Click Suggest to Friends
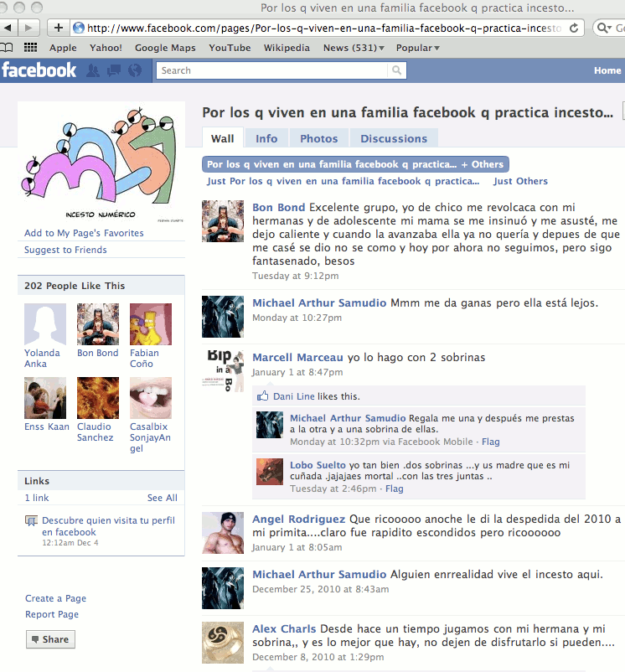 pyautogui.click(x=65, y=250)
